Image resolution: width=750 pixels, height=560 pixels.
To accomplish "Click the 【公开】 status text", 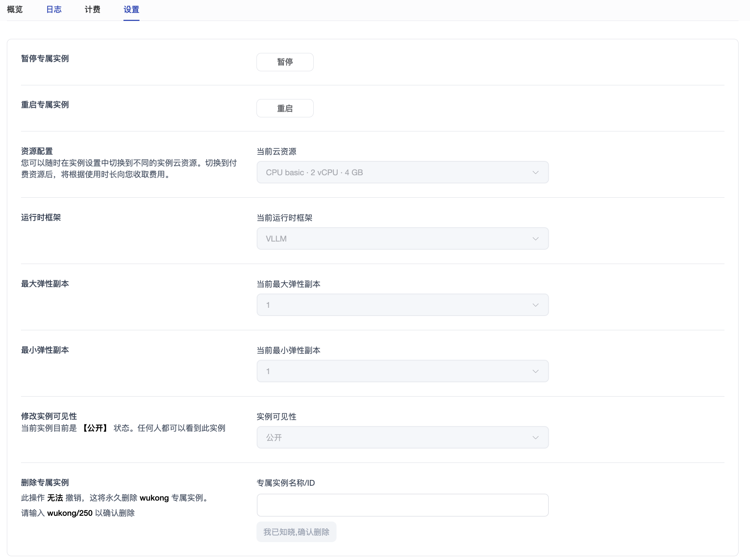I will tap(95, 428).
